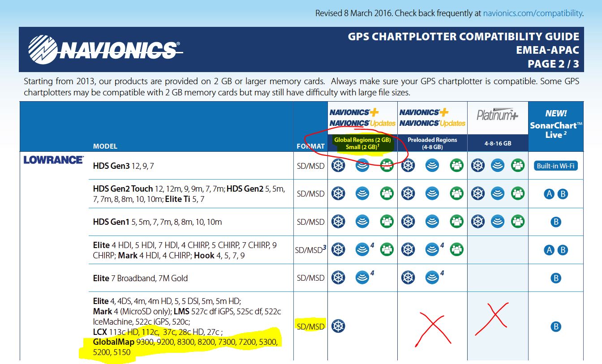The height and width of the screenshot is (364, 602).
Task: Click HDS Gen1 Preloaded Regions community icon
Action: click(x=456, y=221)
